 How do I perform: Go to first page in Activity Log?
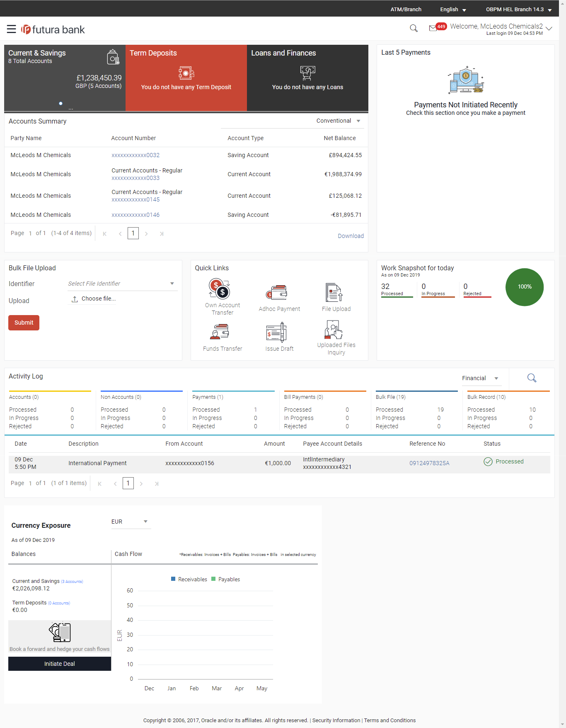(100, 483)
